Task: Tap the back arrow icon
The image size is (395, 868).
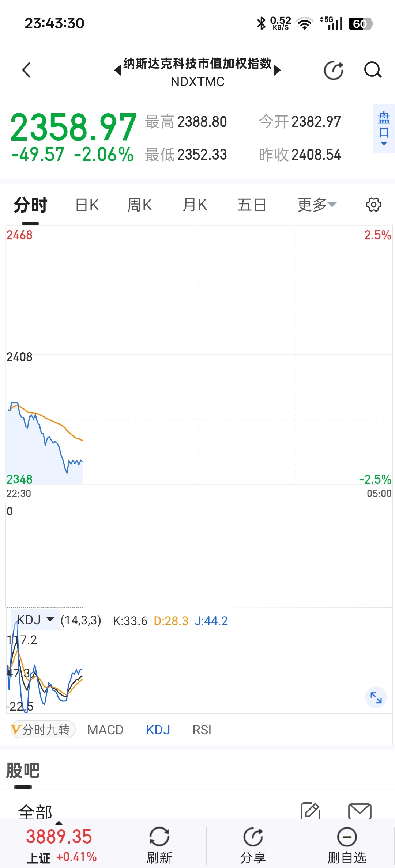Action: [x=26, y=70]
